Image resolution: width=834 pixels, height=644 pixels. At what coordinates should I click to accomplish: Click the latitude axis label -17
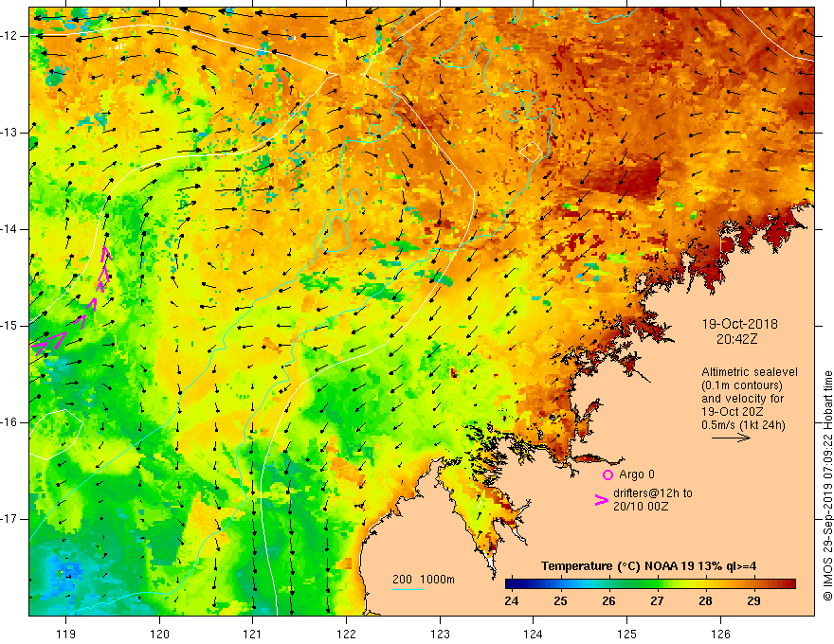(x=9, y=519)
